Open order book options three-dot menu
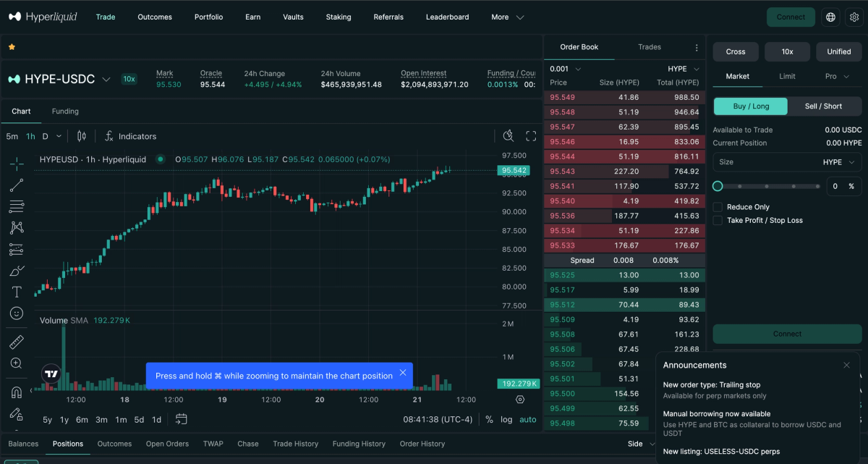The height and width of the screenshot is (464, 868). [x=697, y=48]
